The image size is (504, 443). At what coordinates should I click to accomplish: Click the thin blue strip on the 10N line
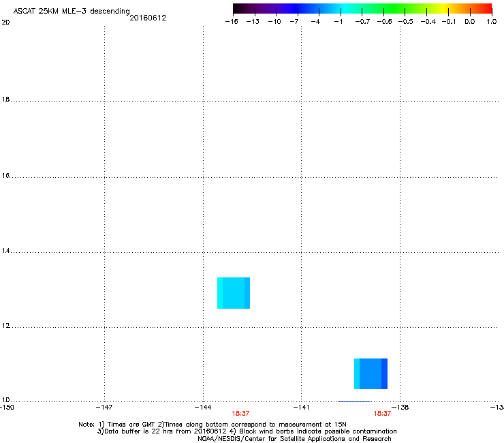pos(354,401)
